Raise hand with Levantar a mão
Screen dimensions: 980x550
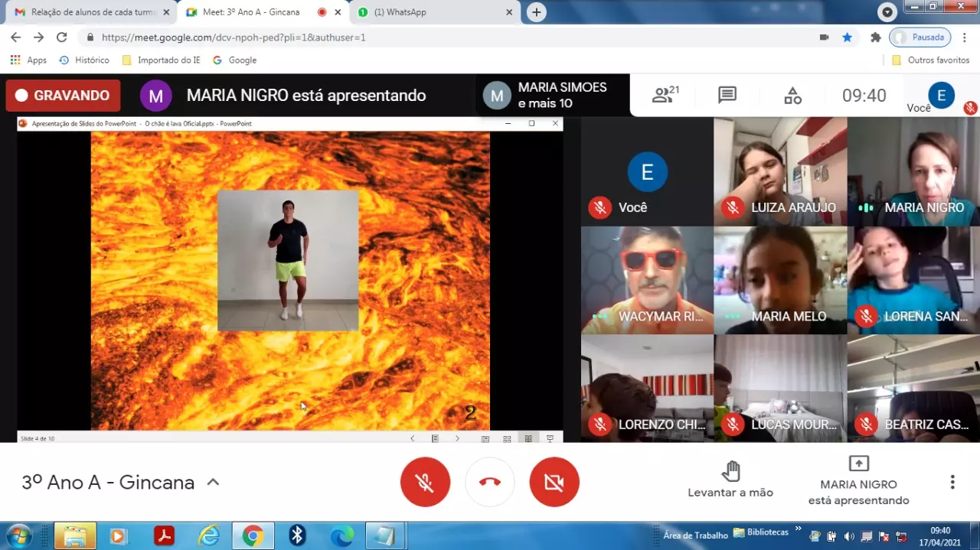[730, 480]
